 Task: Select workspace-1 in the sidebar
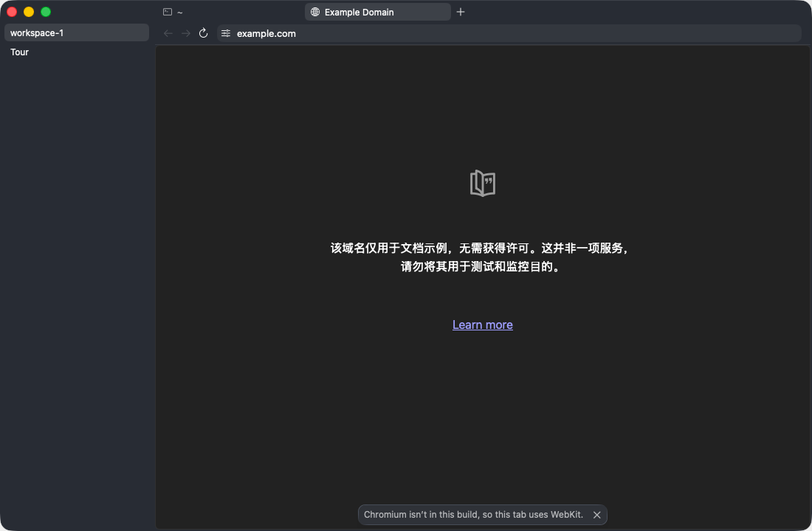(77, 32)
